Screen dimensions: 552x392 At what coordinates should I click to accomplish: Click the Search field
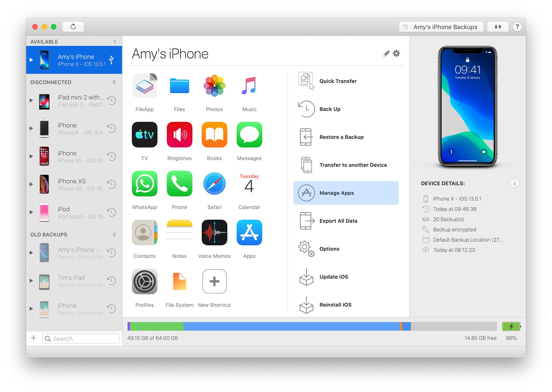(x=81, y=338)
